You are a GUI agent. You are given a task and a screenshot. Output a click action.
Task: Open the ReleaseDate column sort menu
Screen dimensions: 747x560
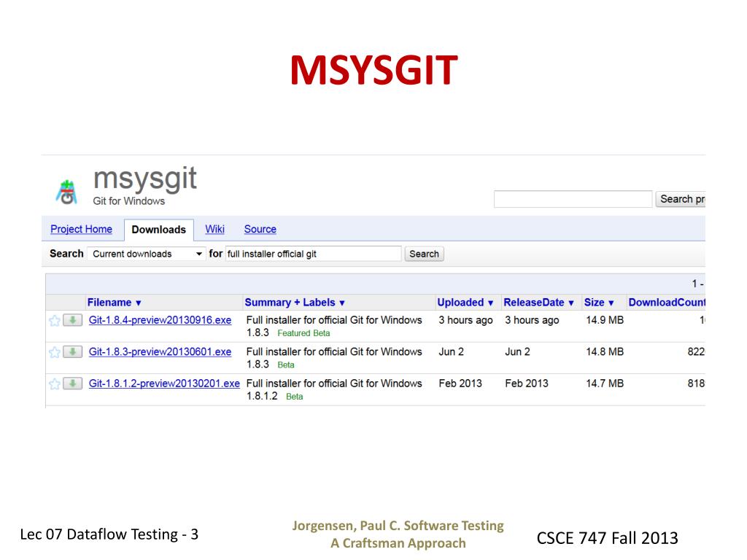coord(538,303)
